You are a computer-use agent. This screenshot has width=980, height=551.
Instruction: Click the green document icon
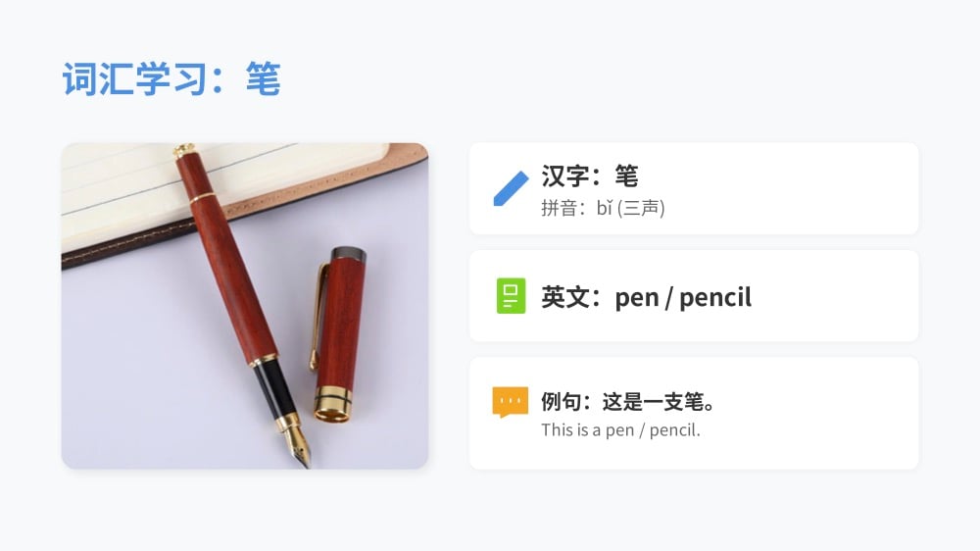click(511, 296)
